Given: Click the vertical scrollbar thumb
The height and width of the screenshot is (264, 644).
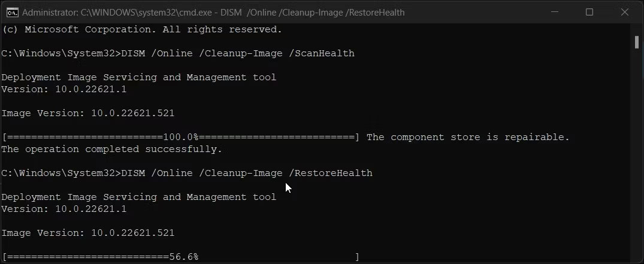Looking at the screenshot, I should 636,41.
